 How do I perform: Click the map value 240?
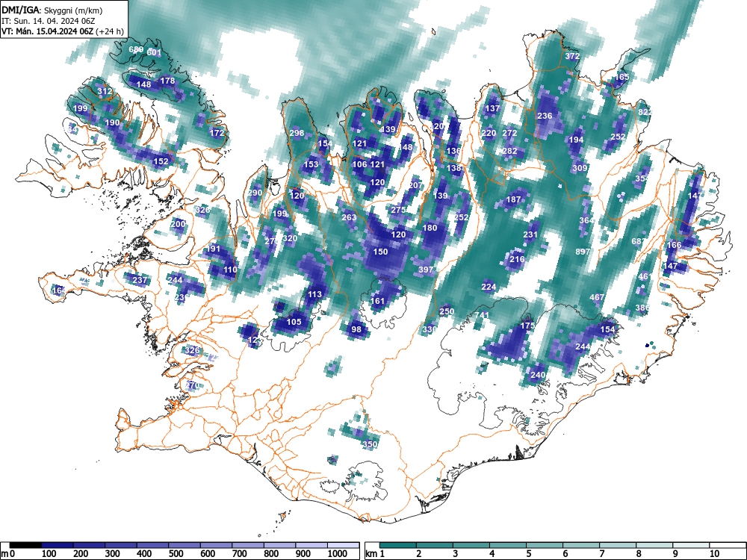(x=537, y=375)
